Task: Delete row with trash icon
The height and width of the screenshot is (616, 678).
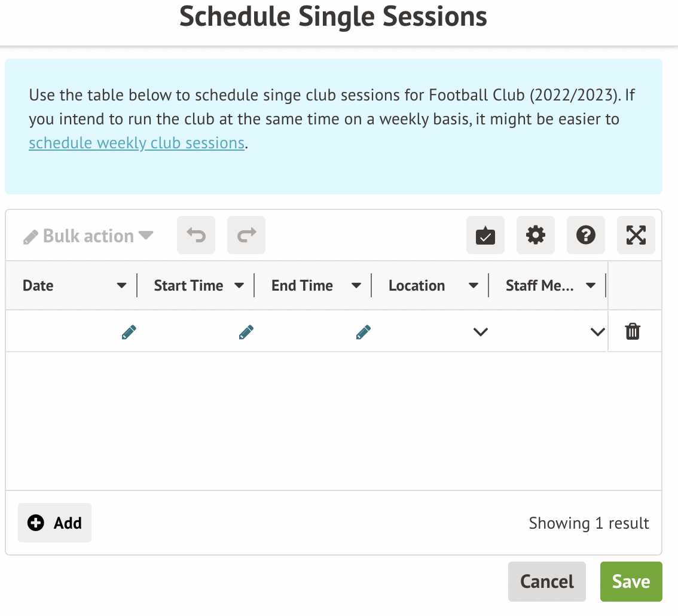Action: [x=633, y=331]
